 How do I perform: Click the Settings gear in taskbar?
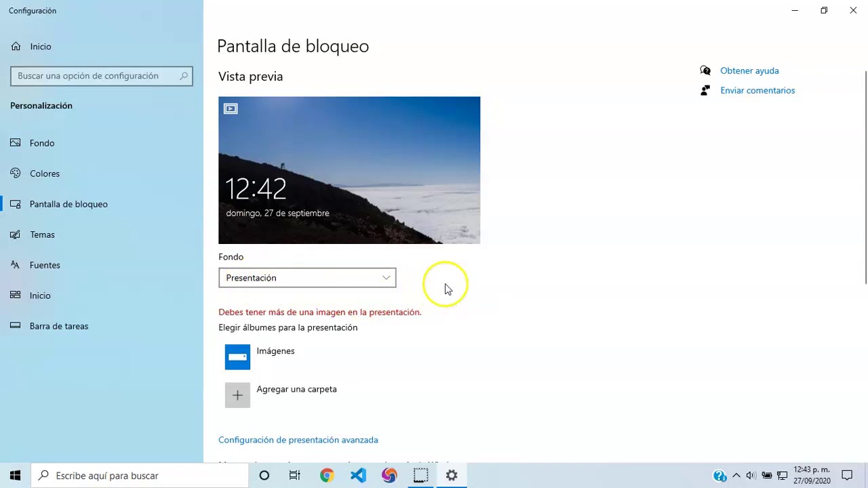[x=452, y=476]
